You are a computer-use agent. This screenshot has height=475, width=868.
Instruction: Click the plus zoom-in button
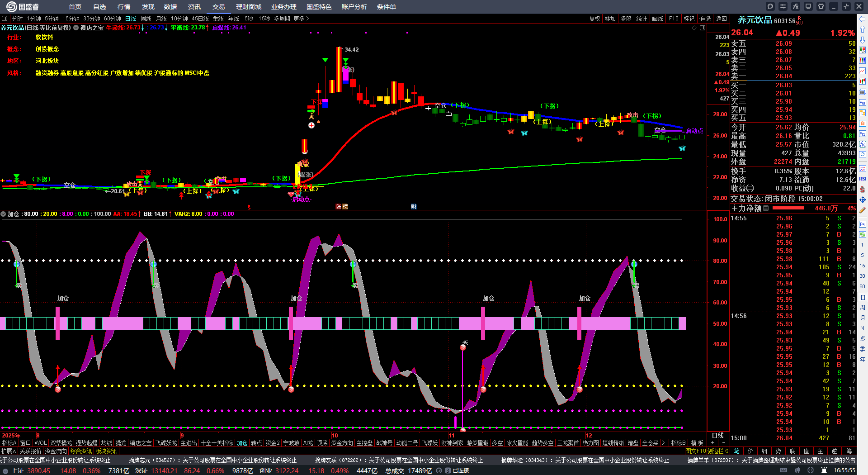(x=713, y=443)
